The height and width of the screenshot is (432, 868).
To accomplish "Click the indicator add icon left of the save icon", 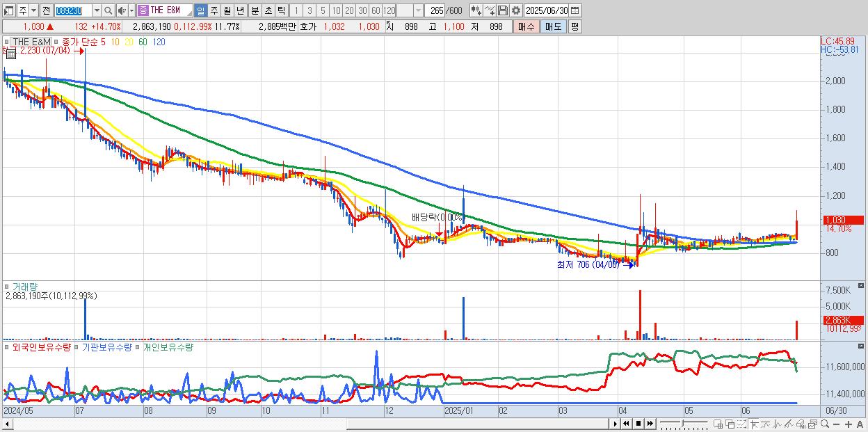I will [x=490, y=10].
